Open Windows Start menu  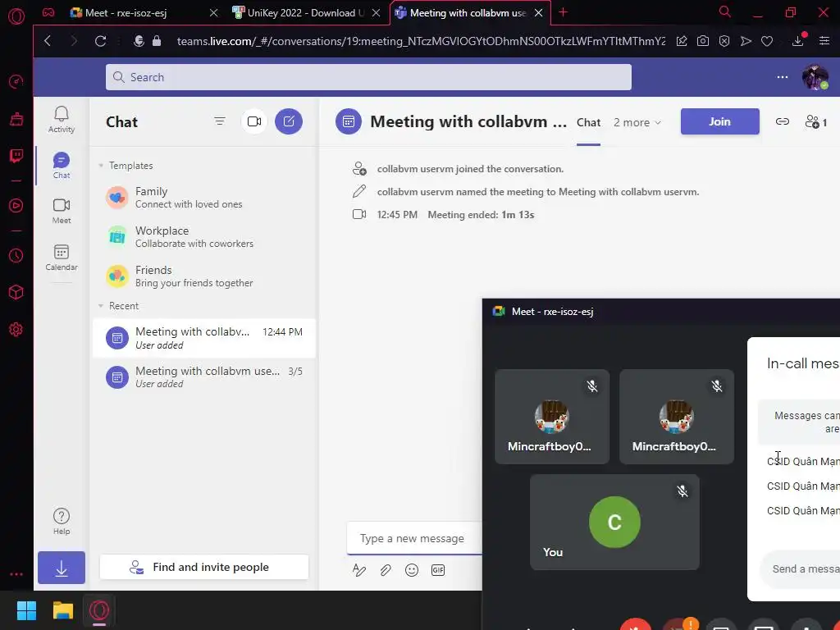26,610
